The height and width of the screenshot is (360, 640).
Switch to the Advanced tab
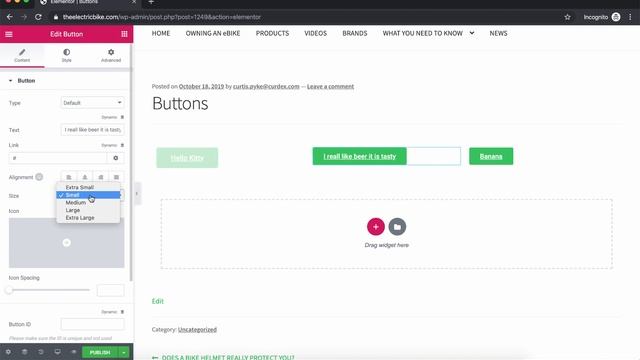tap(111, 56)
